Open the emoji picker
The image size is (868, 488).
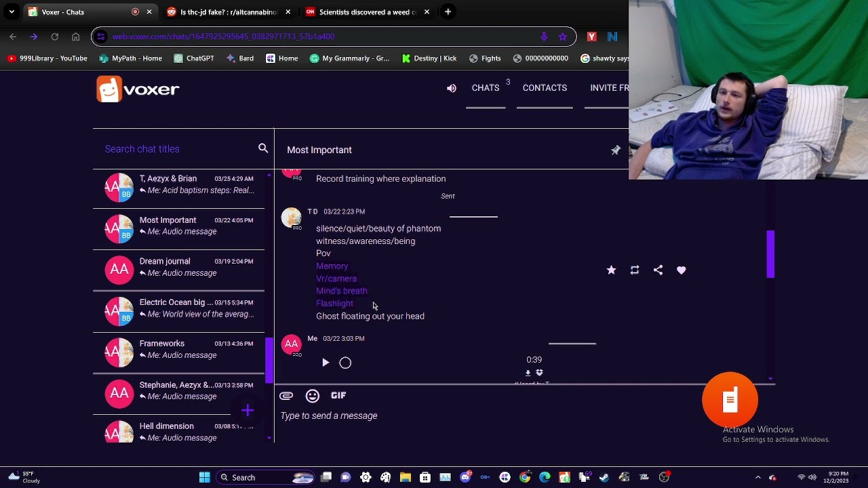tap(313, 396)
